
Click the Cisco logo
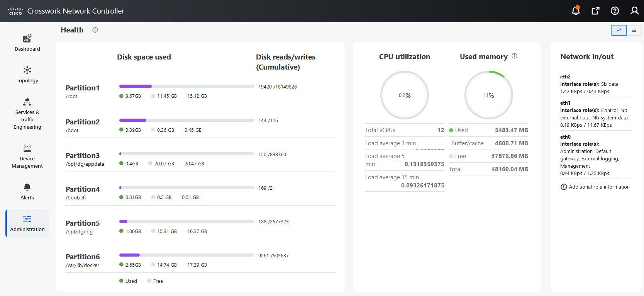pyautogui.click(x=15, y=11)
